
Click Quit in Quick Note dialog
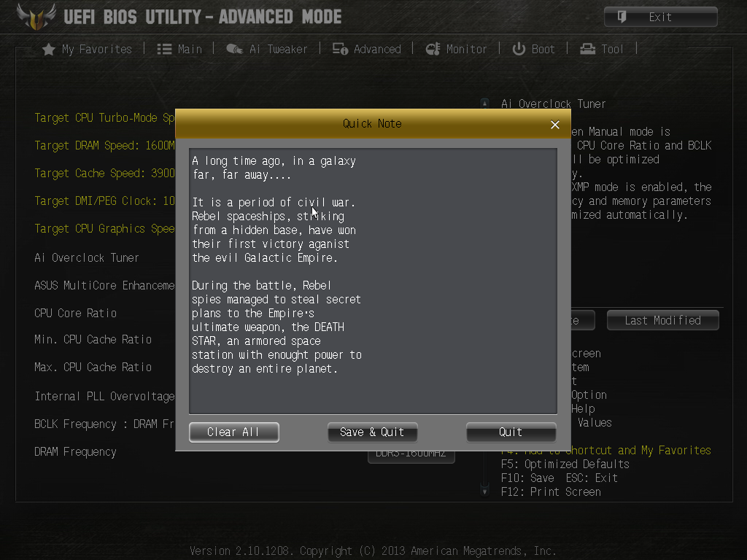point(511,432)
